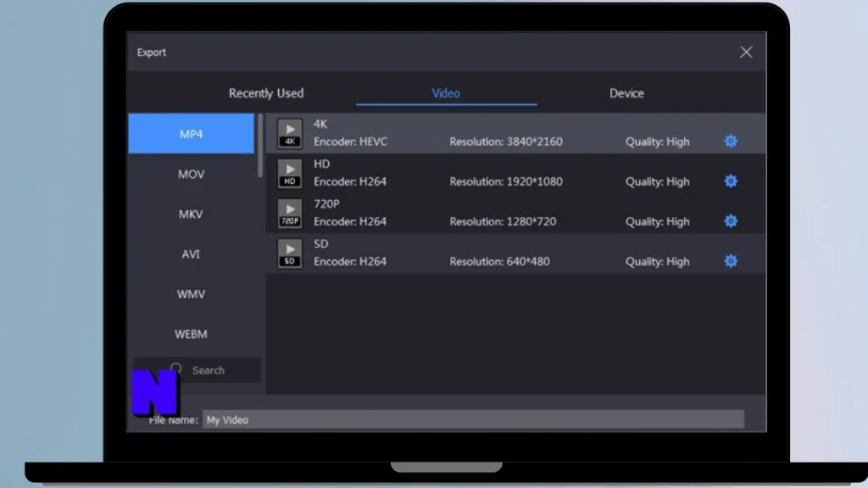Click the format list scrollbar
Screen dimensions: 868x488
(x=259, y=146)
